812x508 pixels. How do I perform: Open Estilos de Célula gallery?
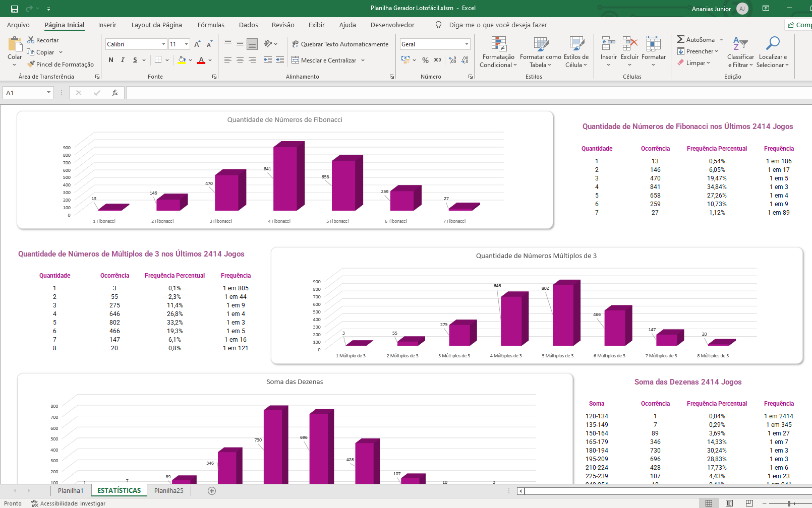click(576, 52)
